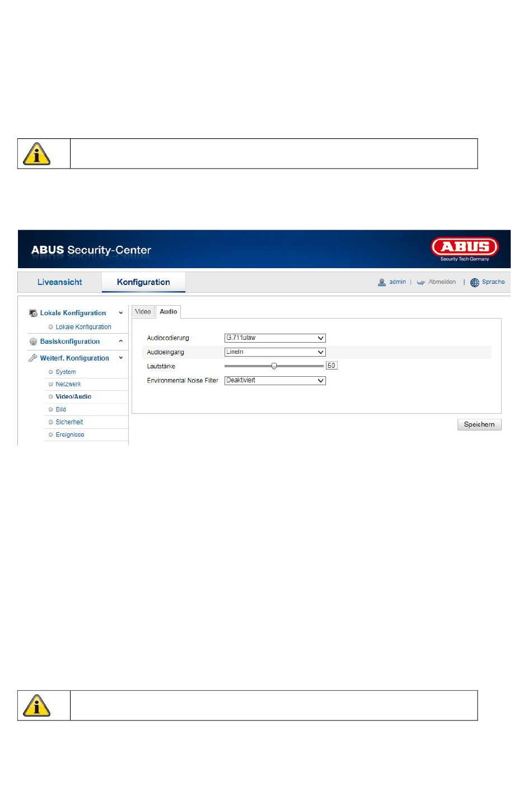Click the Environmental Noise Filter label
Screen dimensions: 532x795
click(183, 380)
